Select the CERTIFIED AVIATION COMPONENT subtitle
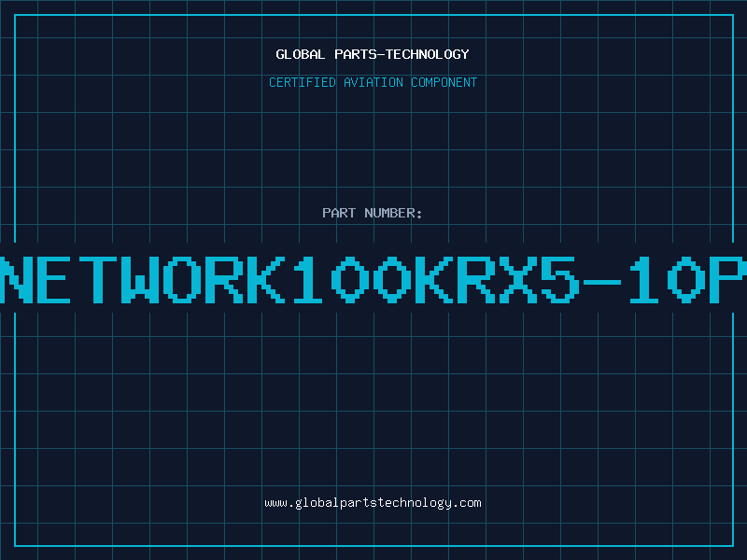 click(373, 82)
